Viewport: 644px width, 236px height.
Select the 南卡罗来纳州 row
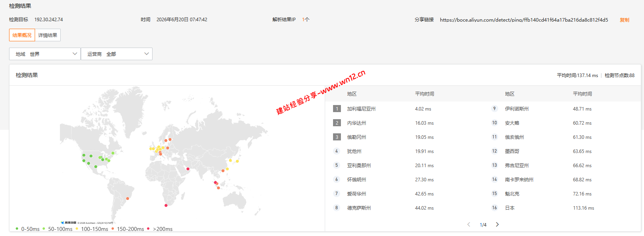[x=562, y=180]
